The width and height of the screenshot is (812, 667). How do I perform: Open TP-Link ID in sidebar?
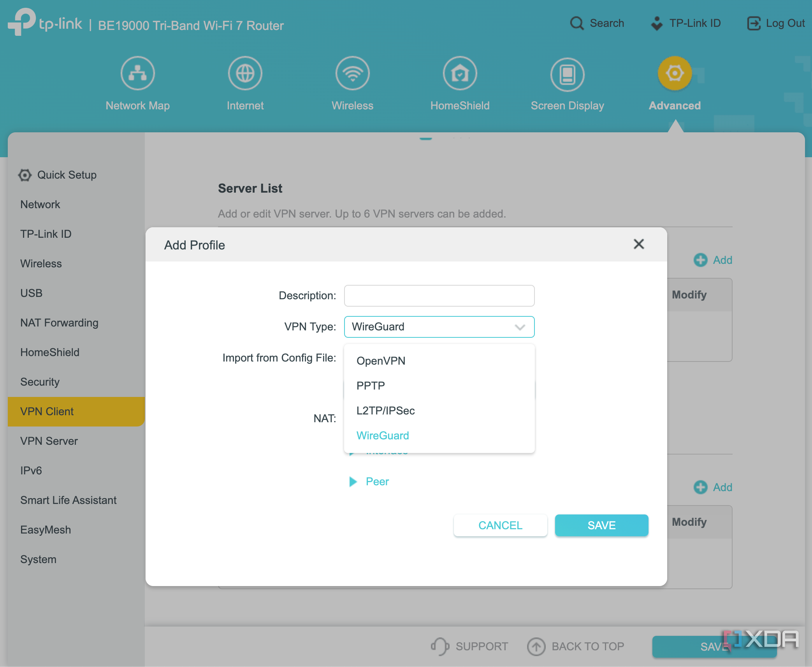click(x=76, y=234)
